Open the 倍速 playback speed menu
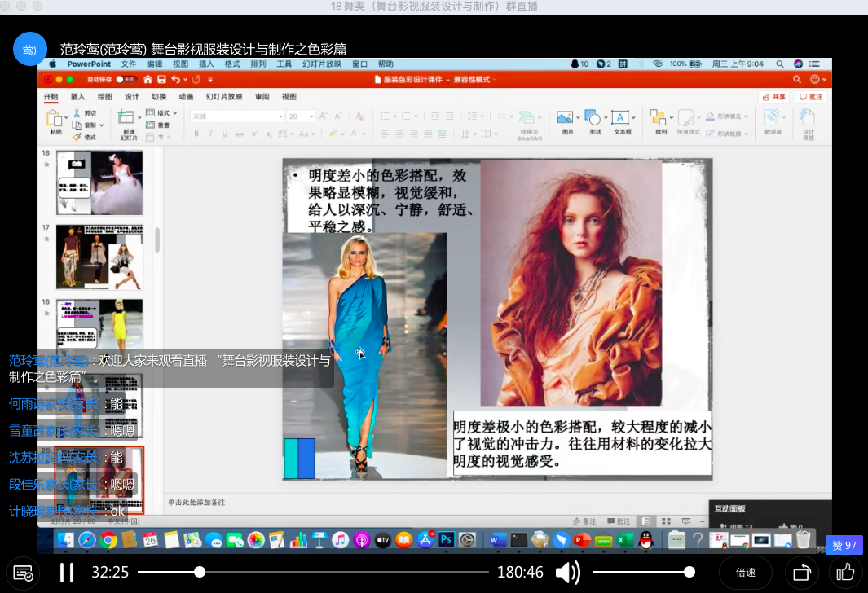The image size is (868, 593). (x=745, y=573)
